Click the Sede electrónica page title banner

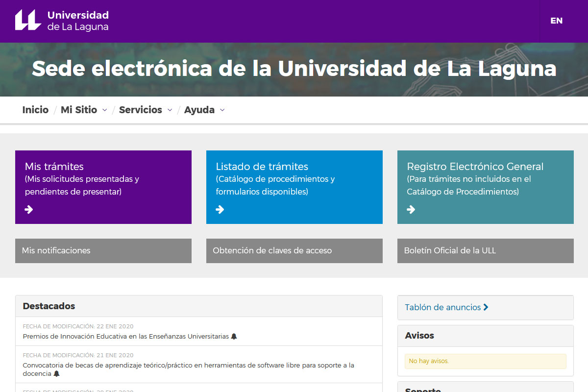tap(294, 69)
